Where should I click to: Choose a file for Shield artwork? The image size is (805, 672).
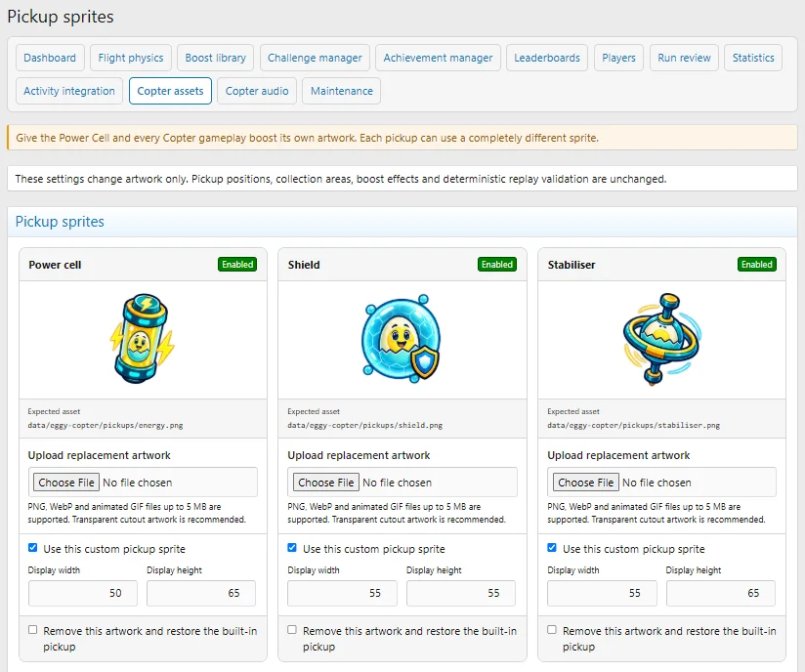(x=326, y=483)
